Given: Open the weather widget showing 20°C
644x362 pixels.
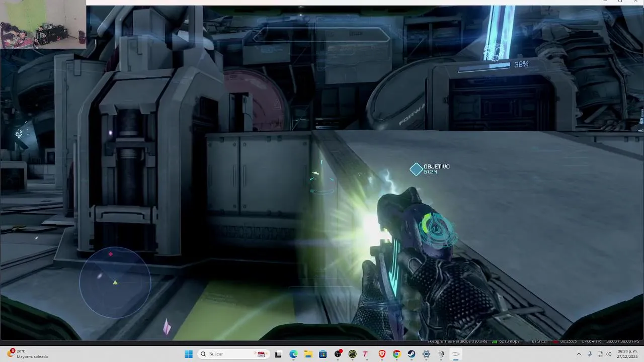Looking at the screenshot, I should [x=28, y=354].
